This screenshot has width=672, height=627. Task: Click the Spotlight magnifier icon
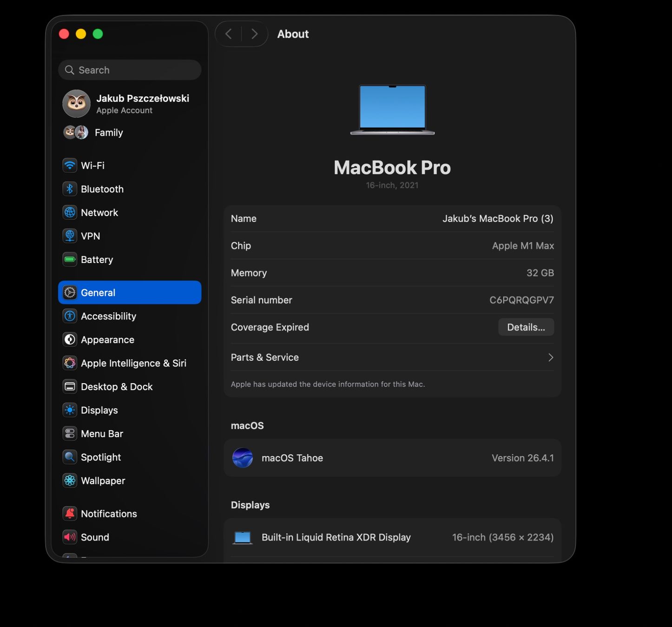click(70, 457)
